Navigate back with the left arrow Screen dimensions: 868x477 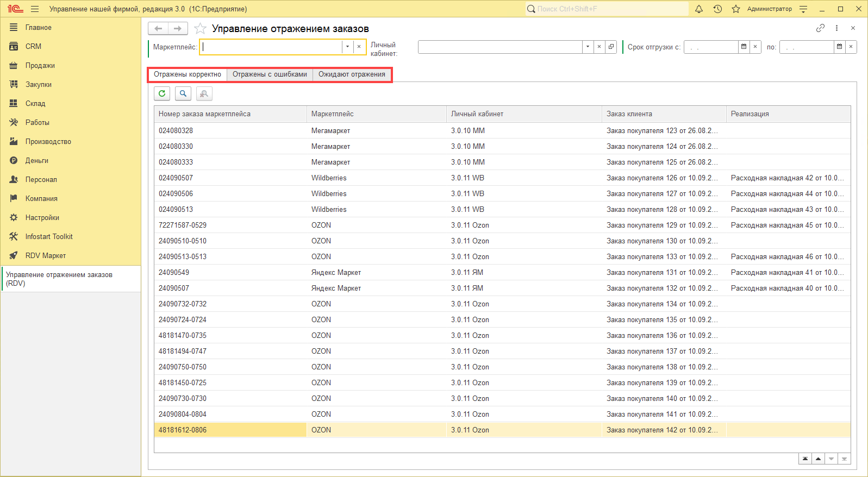coord(158,29)
